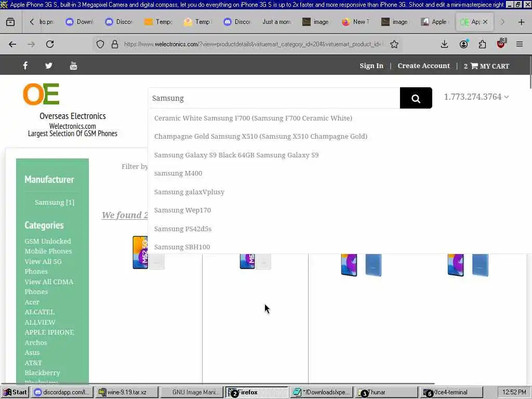532x399 pixels.
Task: Switch to discordapp.com taskbar window
Action: pyautogui.click(x=62, y=392)
